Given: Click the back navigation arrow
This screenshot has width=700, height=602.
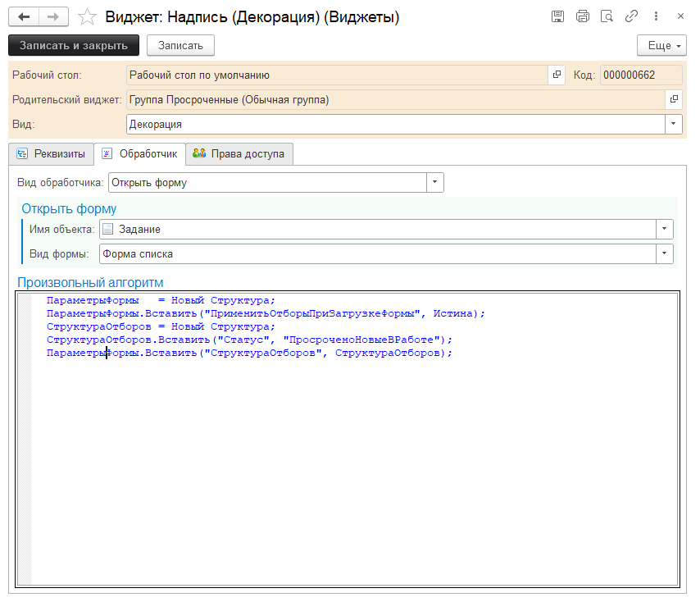Looking at the screenshot, I should 24,16.
